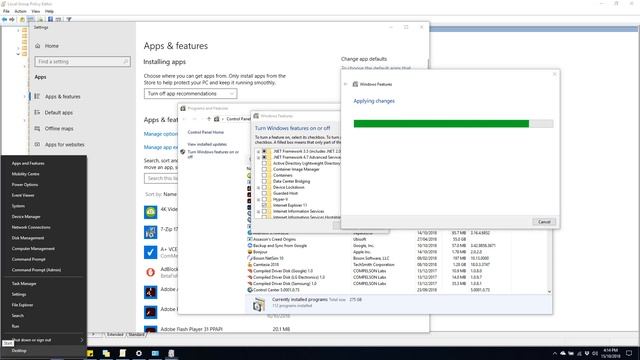Screen dimensions: 640x360
Task: Check Data Center Bridging checkbox
Action: click(264, 181)
